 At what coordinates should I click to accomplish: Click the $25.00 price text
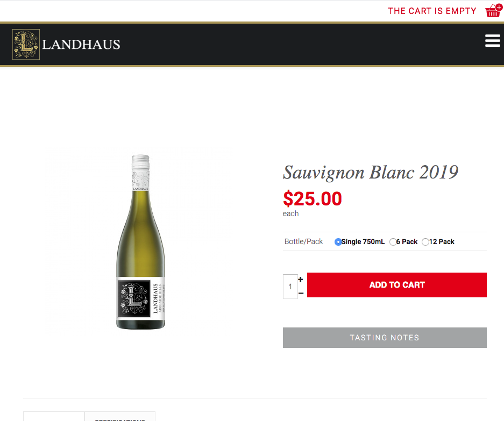[x=313, y=198]
